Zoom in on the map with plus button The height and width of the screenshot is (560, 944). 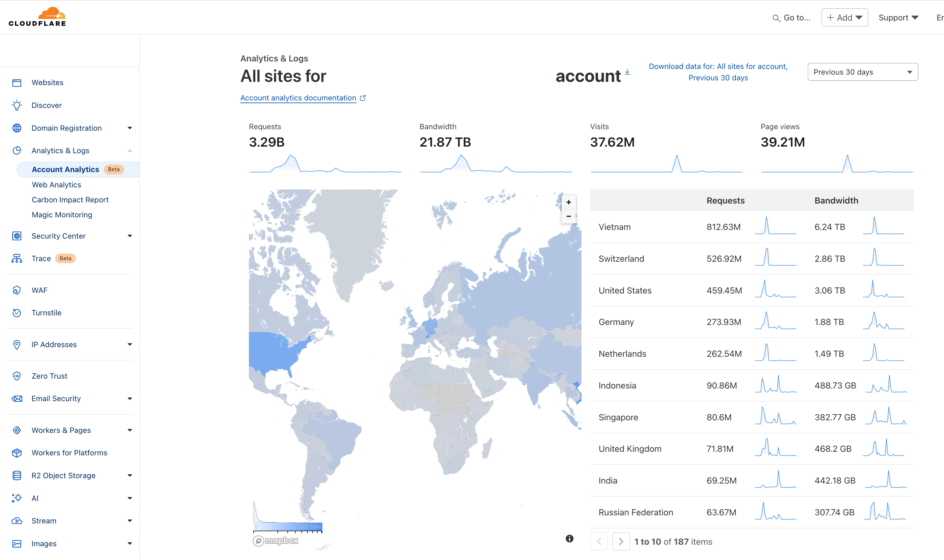click(569, 202)
